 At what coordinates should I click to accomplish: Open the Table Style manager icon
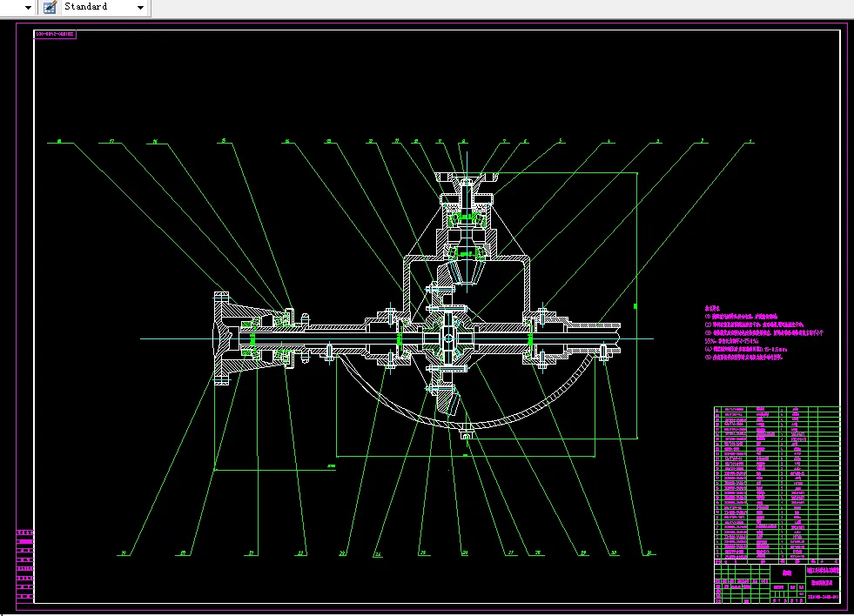(50, 7)
